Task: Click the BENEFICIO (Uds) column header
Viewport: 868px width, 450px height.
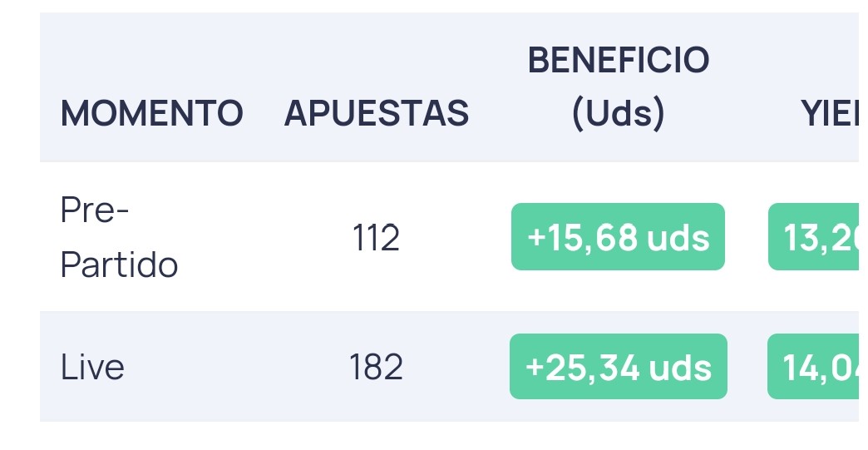Action: coord(619,87)
